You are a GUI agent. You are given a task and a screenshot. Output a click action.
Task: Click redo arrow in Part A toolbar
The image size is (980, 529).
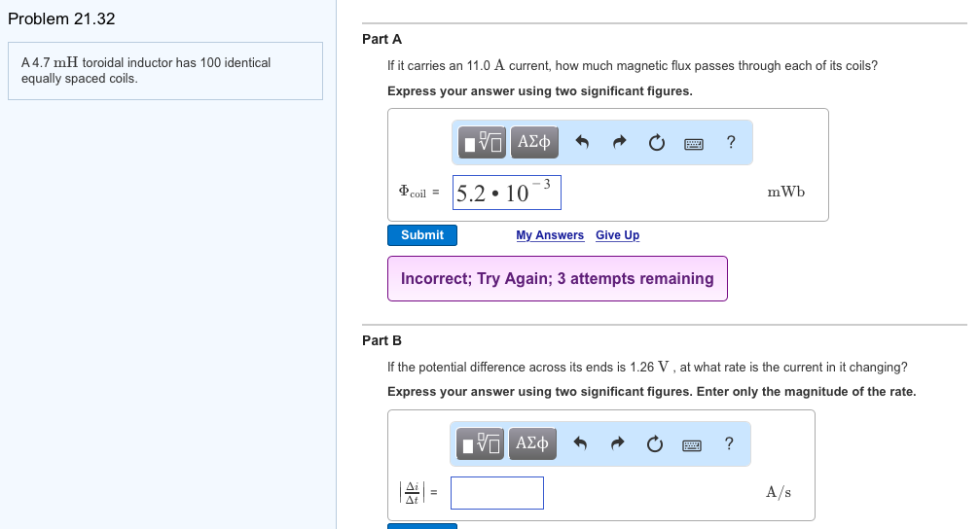pos(620,143)
